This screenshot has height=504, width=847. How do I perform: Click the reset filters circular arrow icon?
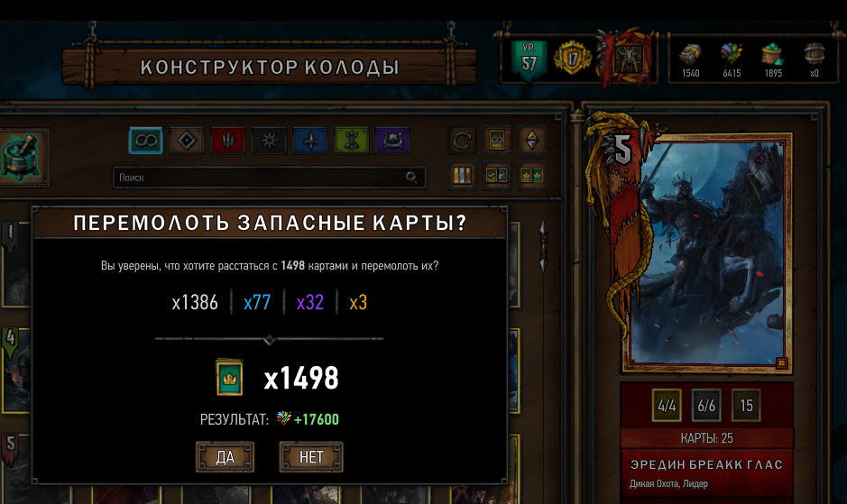462,141
